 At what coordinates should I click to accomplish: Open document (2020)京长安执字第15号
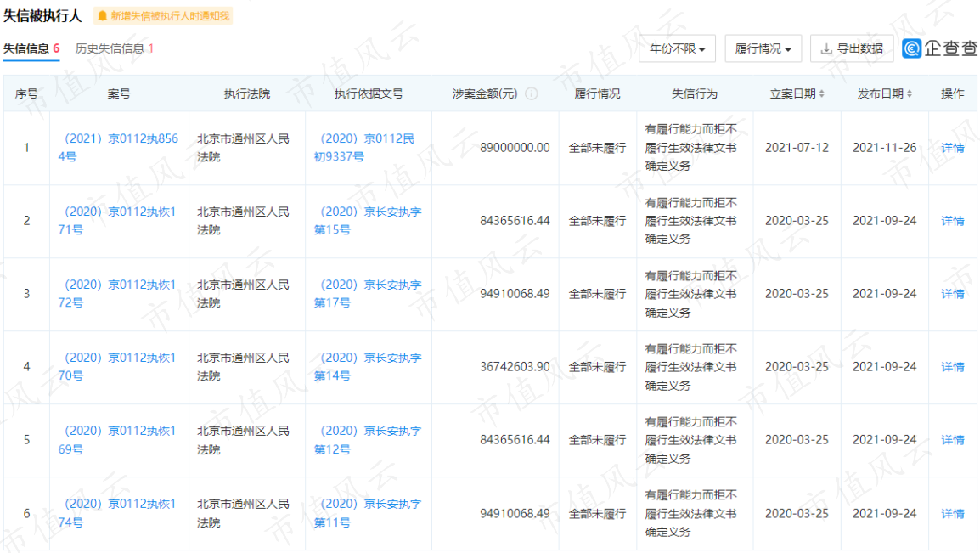pyautogui.click(x=368, y=221)
